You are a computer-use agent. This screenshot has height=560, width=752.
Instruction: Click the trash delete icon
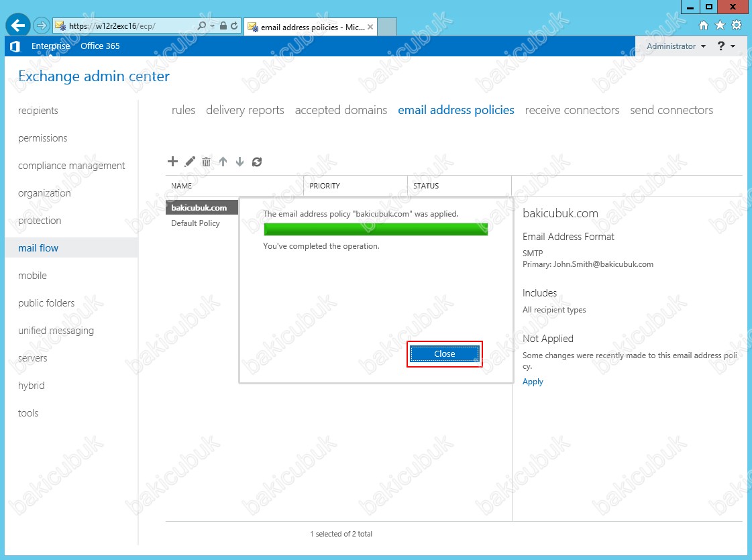(207, 162)
